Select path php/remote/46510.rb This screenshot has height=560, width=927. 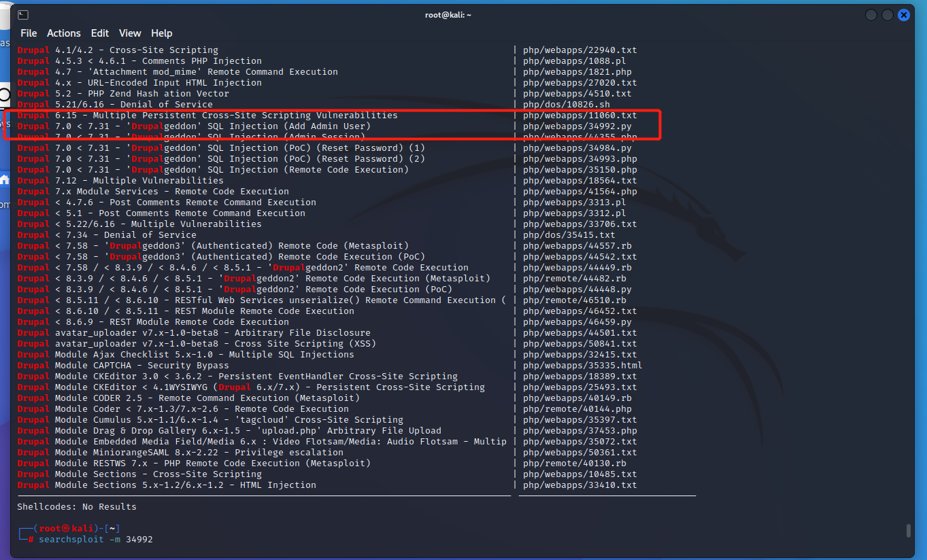pyautogui.click(x=575, y=300)
